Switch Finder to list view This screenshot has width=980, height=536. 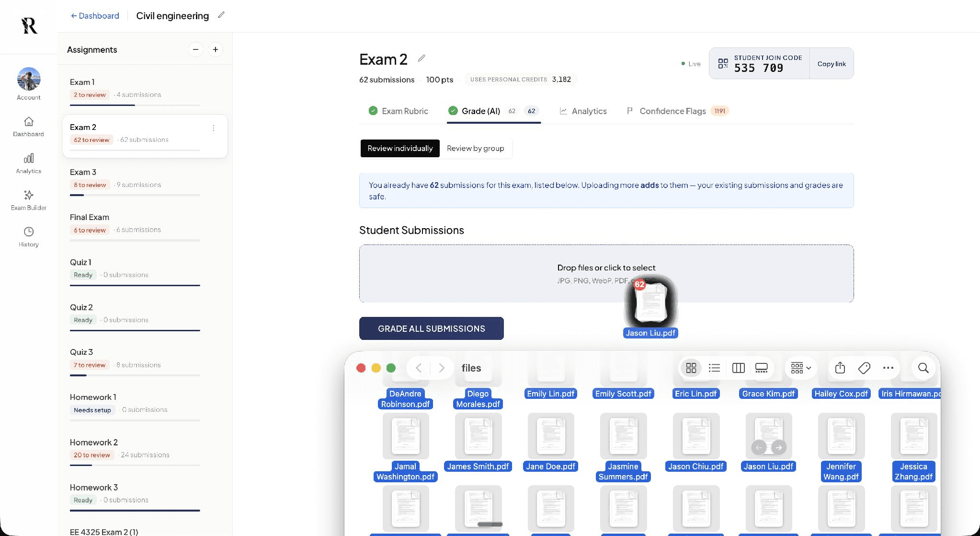(715, 368)
